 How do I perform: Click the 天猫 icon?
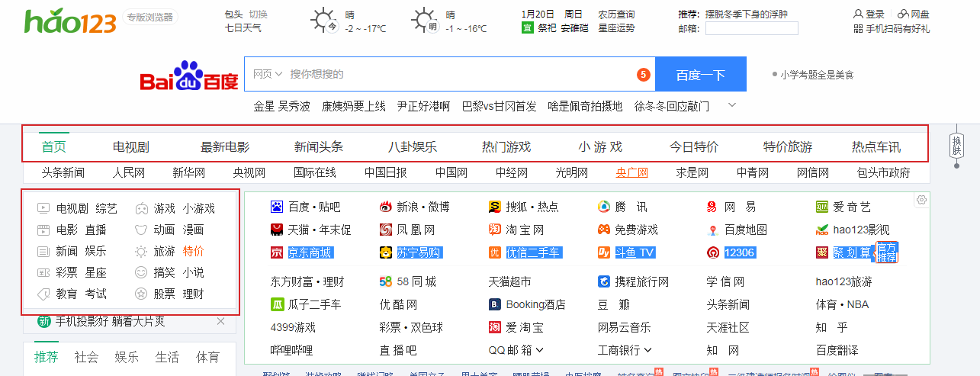tap(277, 230)
